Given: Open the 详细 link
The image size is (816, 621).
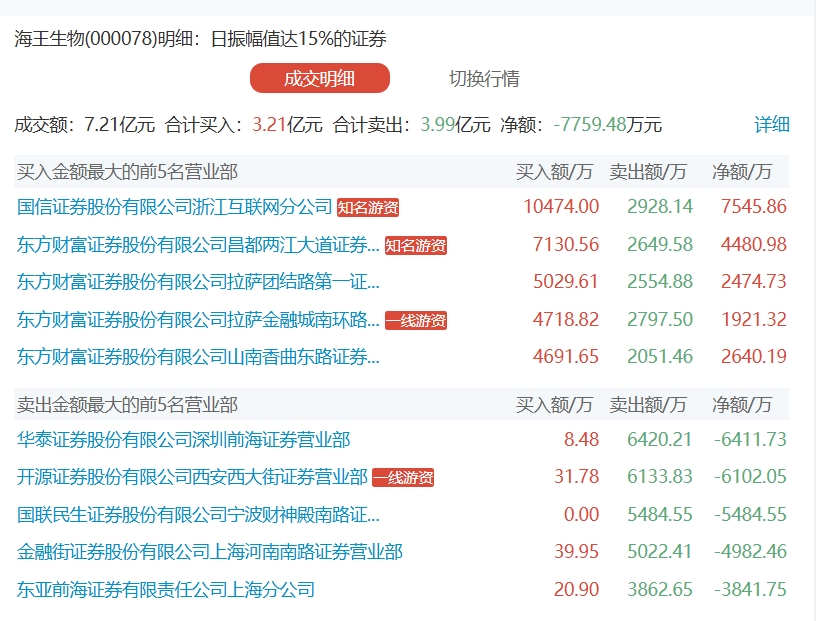Looking at the screenshot, I should coord(772,125).
